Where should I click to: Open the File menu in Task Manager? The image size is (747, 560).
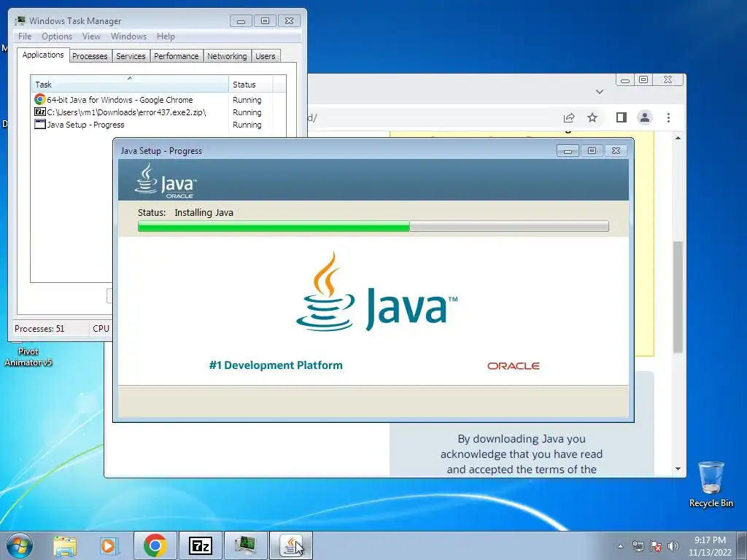[25, 36]
